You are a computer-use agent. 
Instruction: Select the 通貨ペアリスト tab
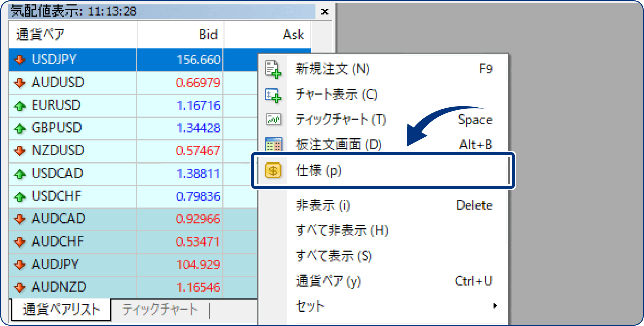coord(60,310)
